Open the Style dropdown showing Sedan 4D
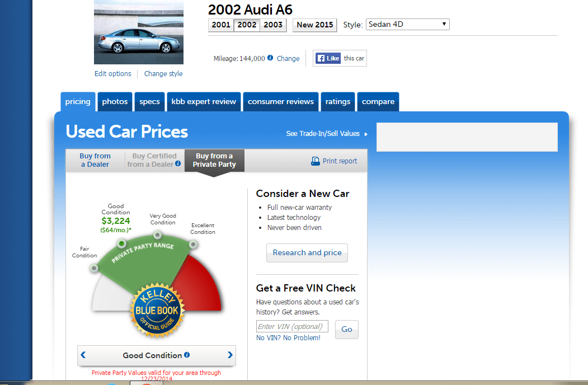 coord(407,24)
